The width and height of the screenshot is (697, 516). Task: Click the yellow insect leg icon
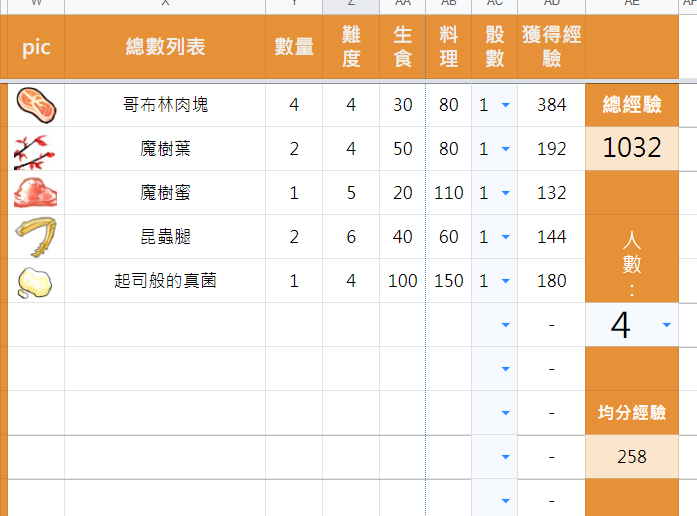coord(35,237)
